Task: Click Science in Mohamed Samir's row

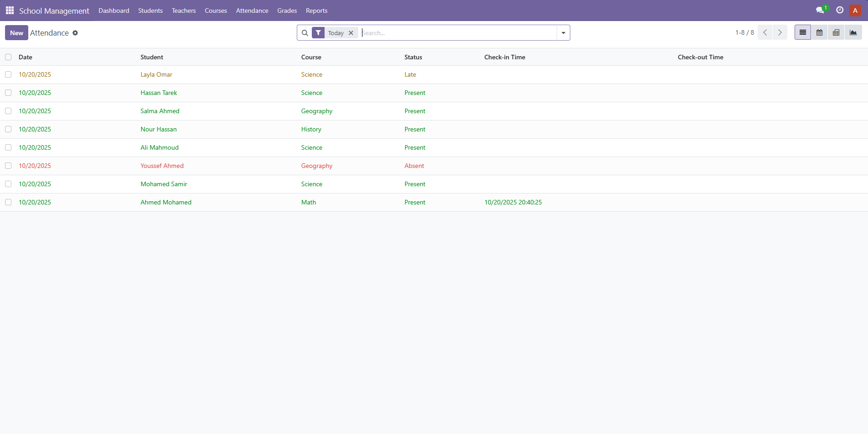Action: 312,184
